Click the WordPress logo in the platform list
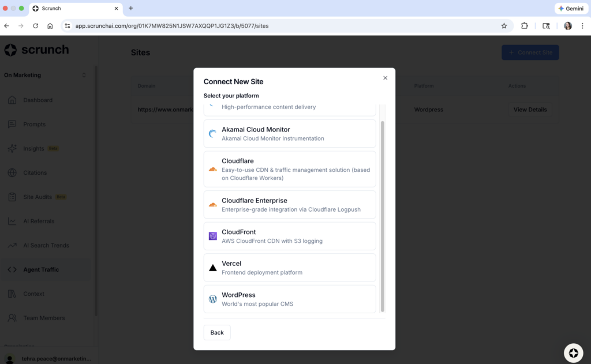 coord(212,299)
